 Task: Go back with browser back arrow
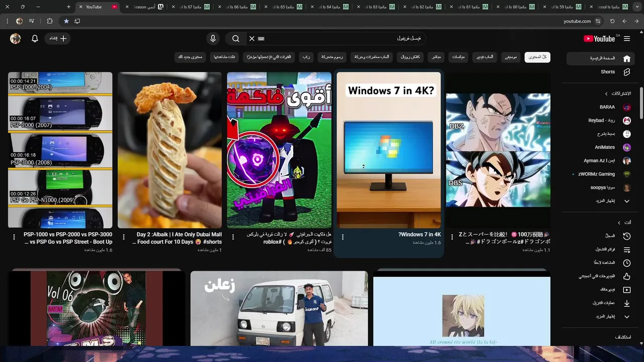pos(636,21)
